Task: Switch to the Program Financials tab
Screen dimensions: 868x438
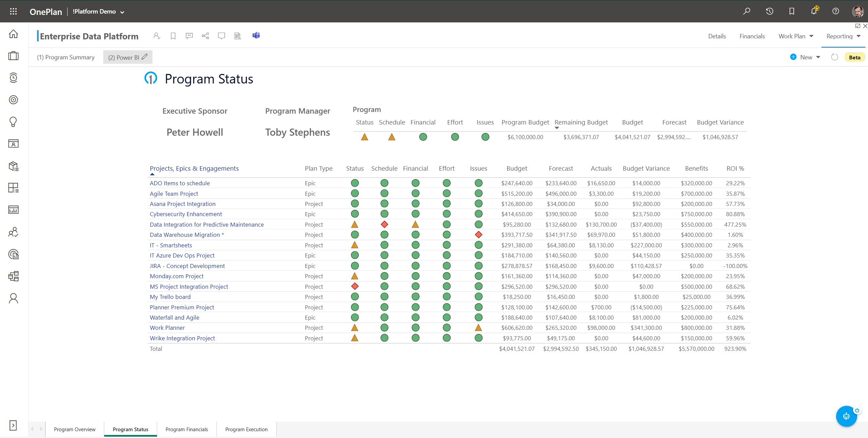Action: point(186,429)
